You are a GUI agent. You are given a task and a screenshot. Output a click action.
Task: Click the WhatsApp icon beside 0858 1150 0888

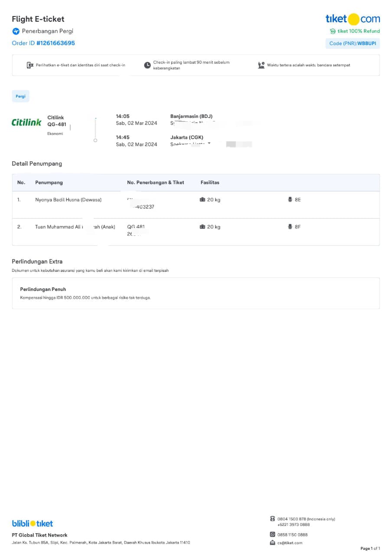pyautogui.click(x=272, y=535)
